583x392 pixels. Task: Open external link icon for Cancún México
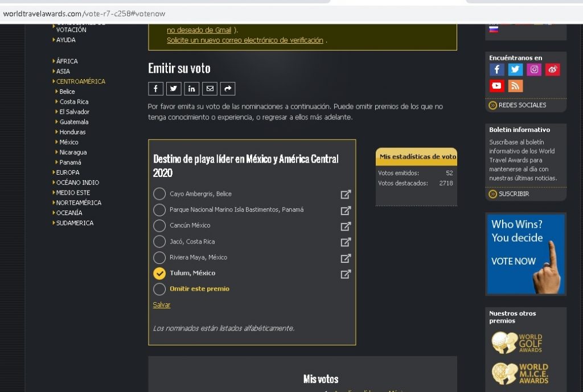346,226
